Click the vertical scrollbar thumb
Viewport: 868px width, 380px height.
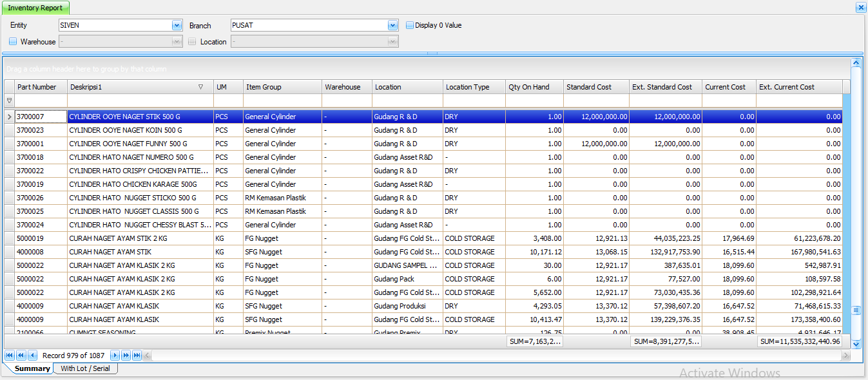pyautogui.click(x=856, y=310)
